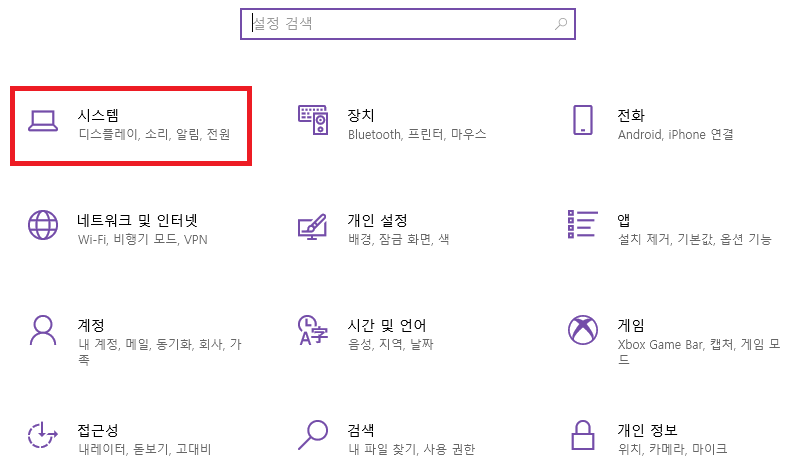The height and width of the screenshot is (467, 789).
Task: Select the 접근성 title text
Action: tap(98, 430)
